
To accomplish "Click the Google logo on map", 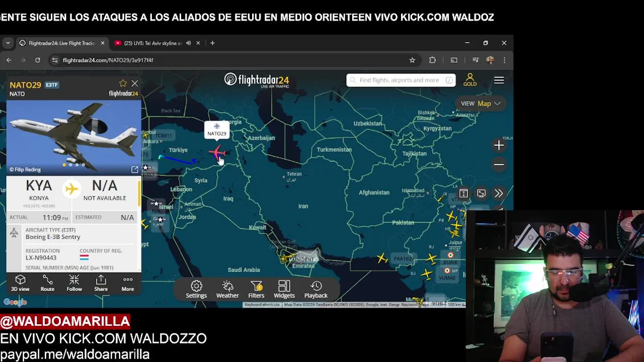I will (x=15, y=302).
